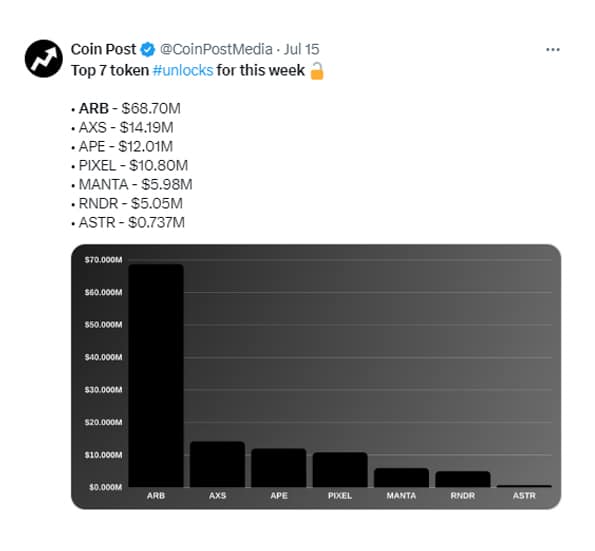Click the Coin Post display name

[103, 49]
